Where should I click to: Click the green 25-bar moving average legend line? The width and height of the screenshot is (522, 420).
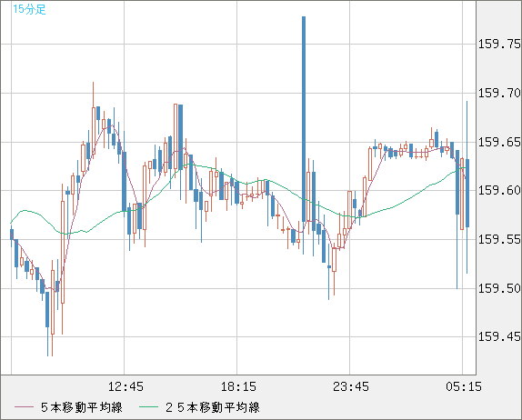coord(148,407)
